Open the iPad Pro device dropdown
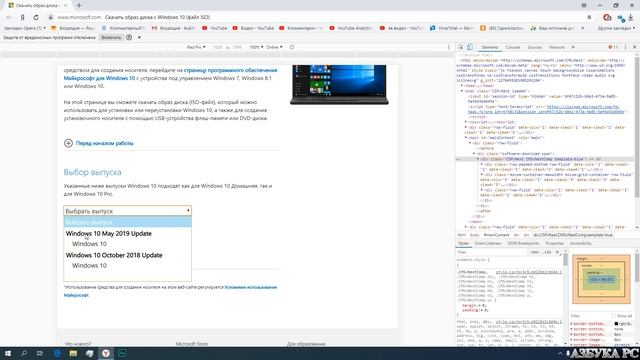The image size is (640, 360). tap(196, 47)
